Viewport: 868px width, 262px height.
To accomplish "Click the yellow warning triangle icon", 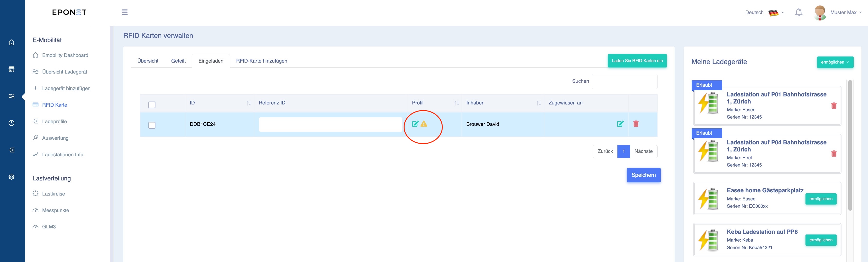I will [424, 124].
